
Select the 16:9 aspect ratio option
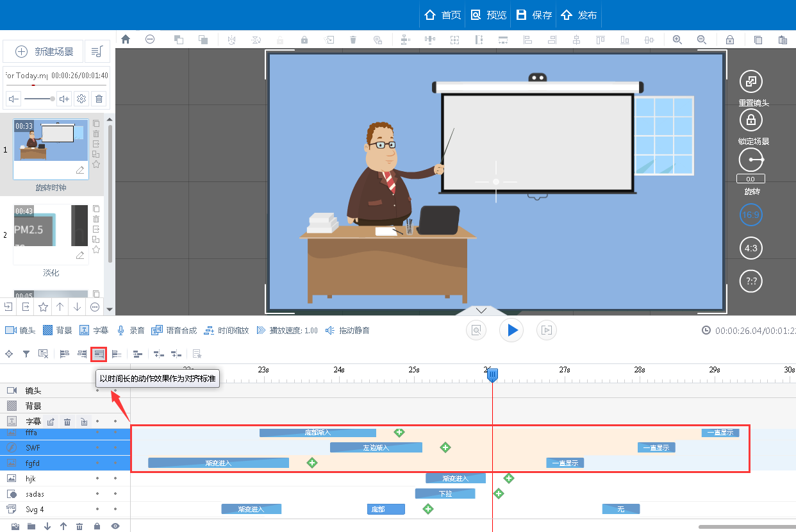coord(750,215)
